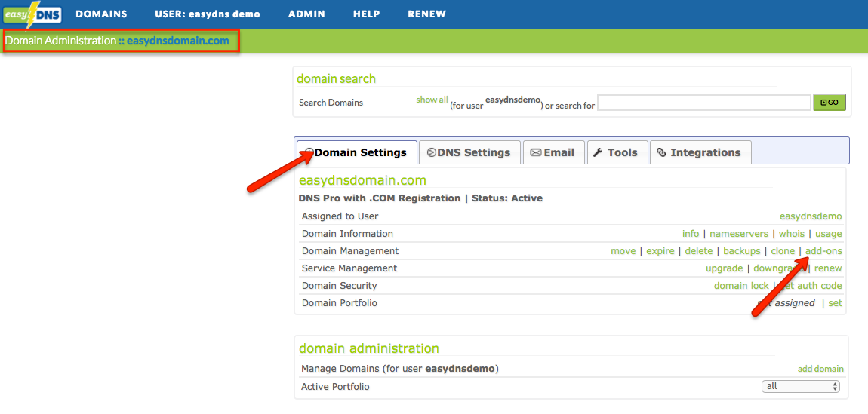Click the renew service link

(828, 268)
